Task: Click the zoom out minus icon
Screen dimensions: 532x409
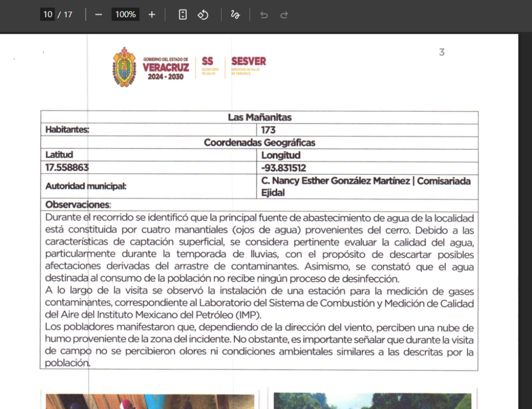Action: click(x=98, y=15)
